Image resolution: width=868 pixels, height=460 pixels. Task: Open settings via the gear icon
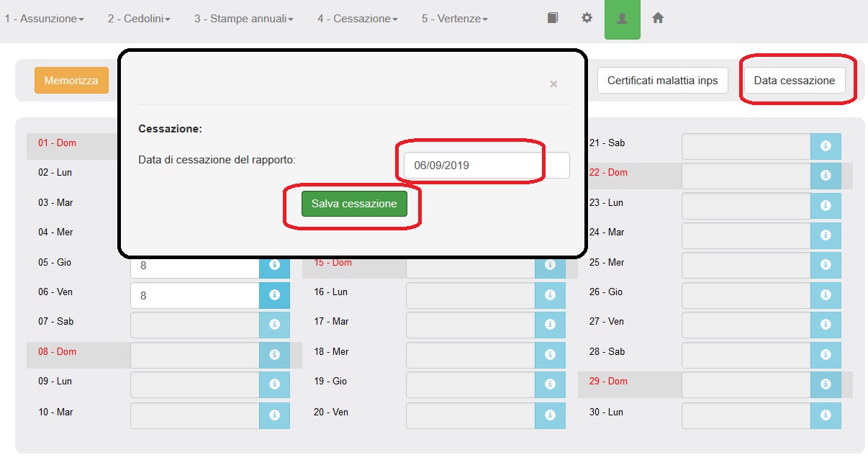[587, 19]
